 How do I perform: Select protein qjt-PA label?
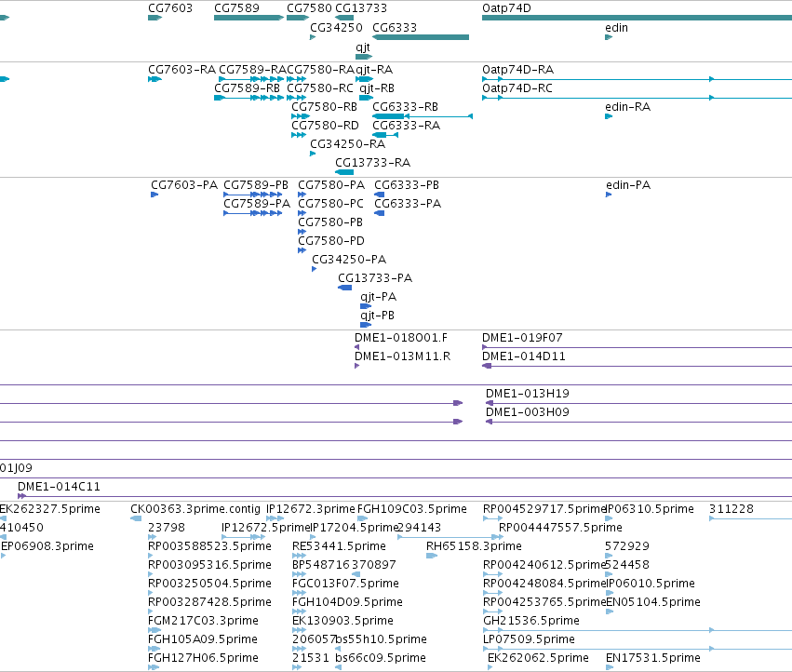[379, 297]
